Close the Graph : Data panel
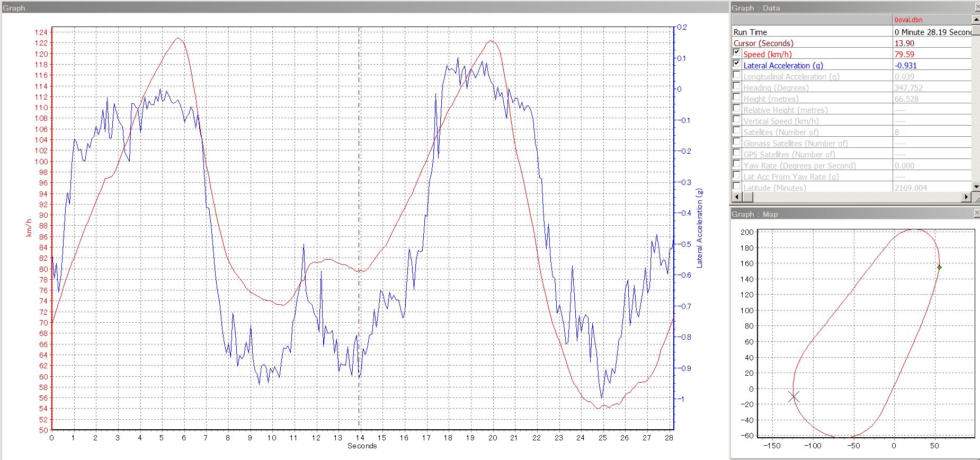This screenshot has height=460, width=980. pyautogui.click(x=977, y=7)
